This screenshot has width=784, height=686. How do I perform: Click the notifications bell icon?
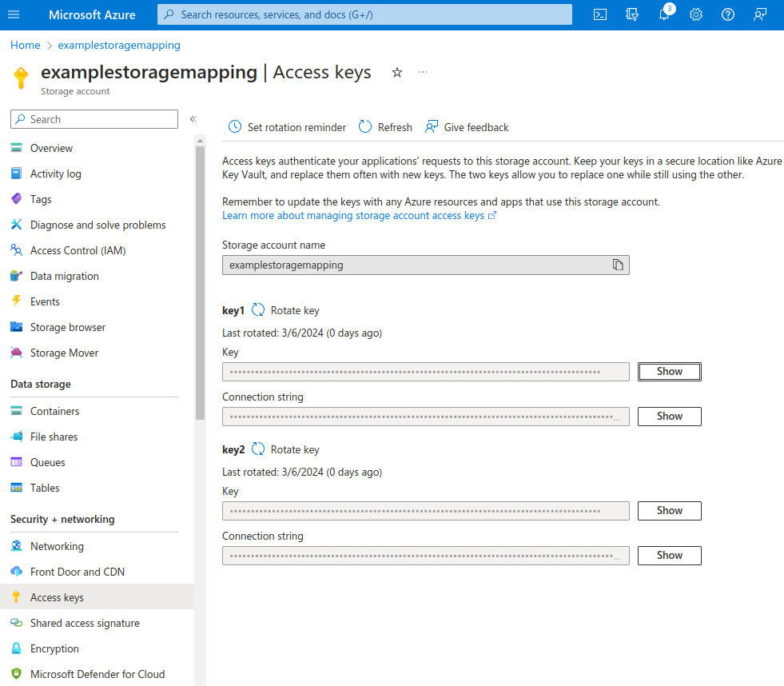click(x=664, y=14)
